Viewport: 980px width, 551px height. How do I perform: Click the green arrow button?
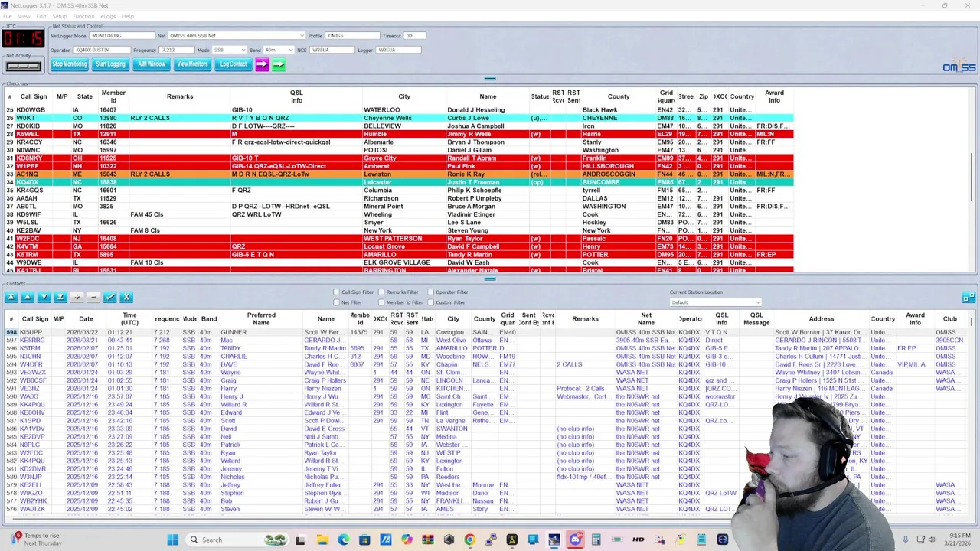coord(279,64)
